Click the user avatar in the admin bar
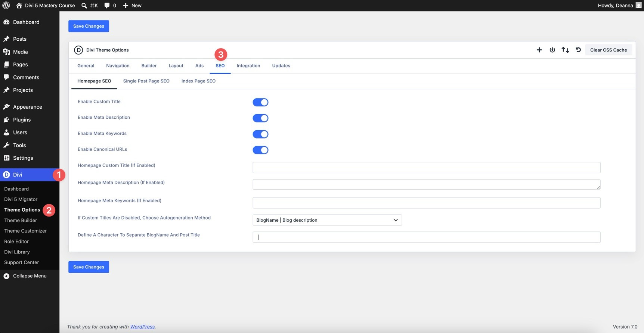This screenshot has height=333, width=644. click(638, 5)
